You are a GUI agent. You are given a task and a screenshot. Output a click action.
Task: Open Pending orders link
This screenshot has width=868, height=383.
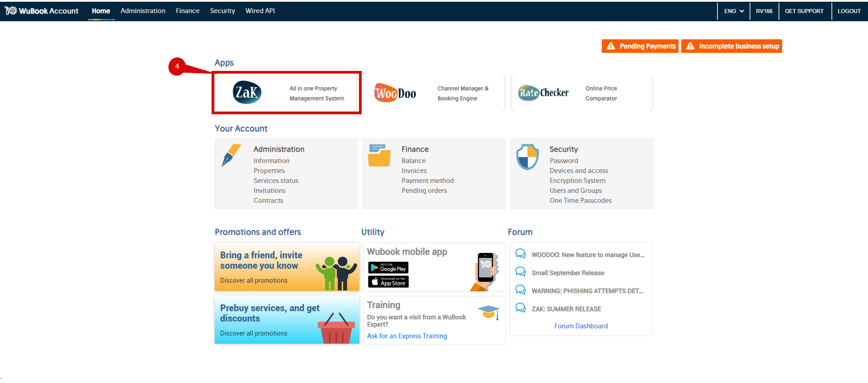coord(425,191)
